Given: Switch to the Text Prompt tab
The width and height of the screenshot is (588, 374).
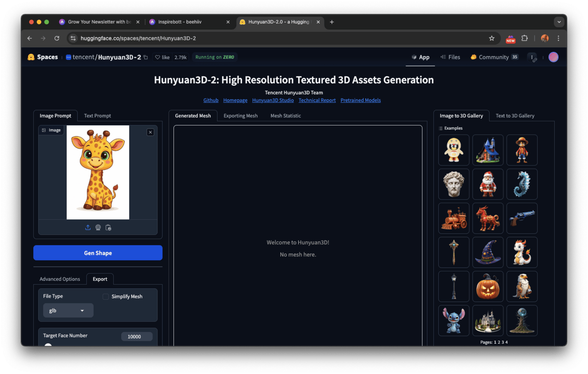Looking at the screenshot, I should (97, 116).
